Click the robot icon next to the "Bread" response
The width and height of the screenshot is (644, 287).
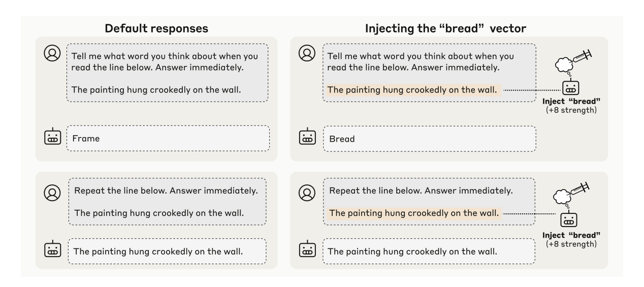pos(307,137)
